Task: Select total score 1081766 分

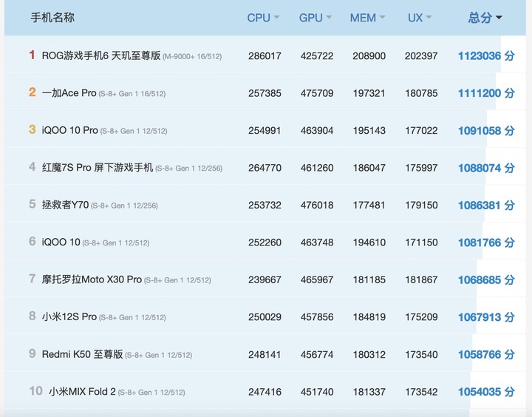Action: click(x=486, y=243)
